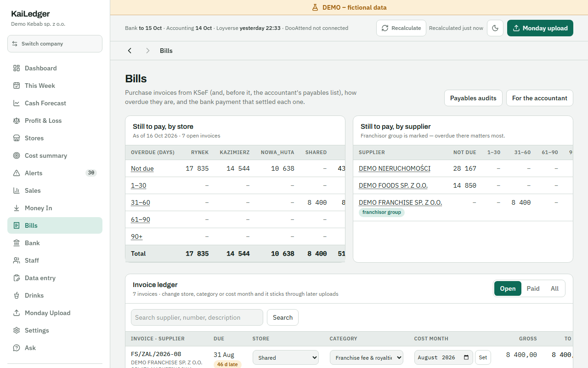588x368 pixels.
Task: Click the Cash Forecast chart icon
Action: pyautogui.click(x=17, y=103)
